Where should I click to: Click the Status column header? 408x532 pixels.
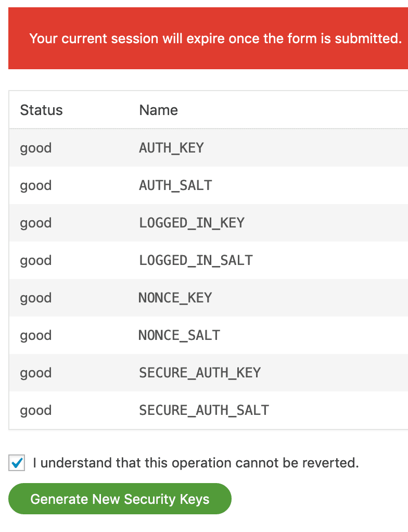(41, 110)
